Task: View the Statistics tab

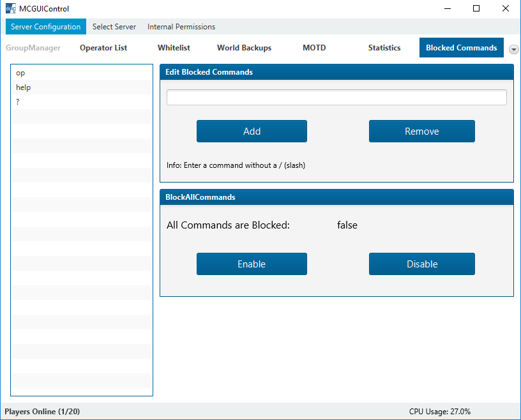Action: coord(384,48)
